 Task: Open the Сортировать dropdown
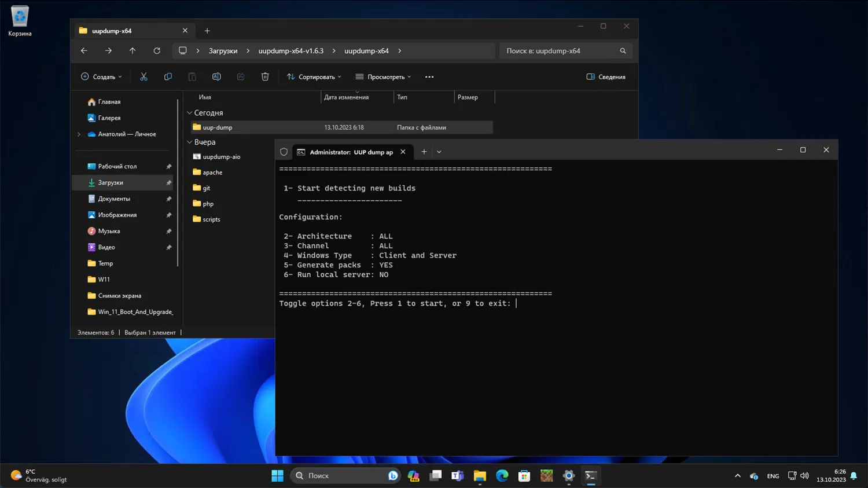(x=314, y=76)
